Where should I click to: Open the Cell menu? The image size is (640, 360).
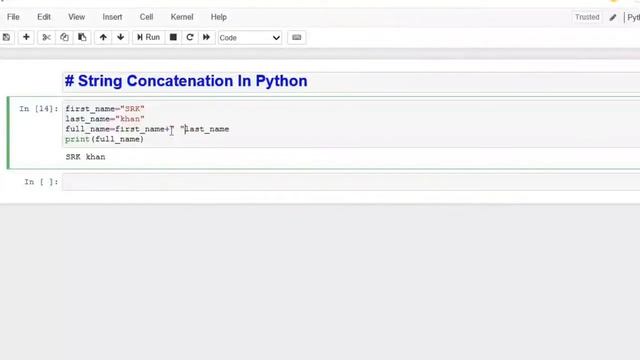(146, 17)
